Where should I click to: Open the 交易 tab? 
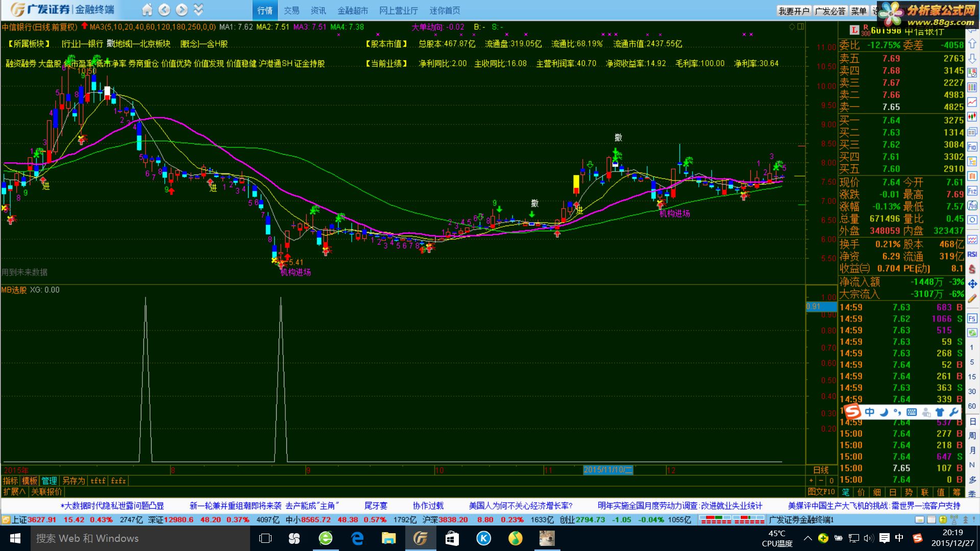(291, 10)
